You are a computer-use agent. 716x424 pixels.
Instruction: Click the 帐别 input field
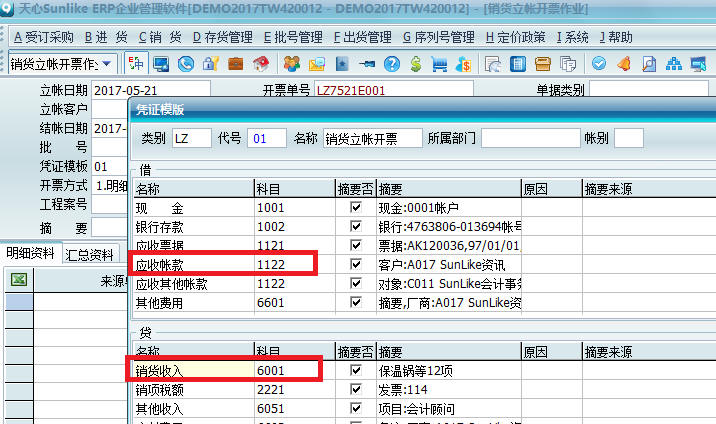click(x=629, y=138)
